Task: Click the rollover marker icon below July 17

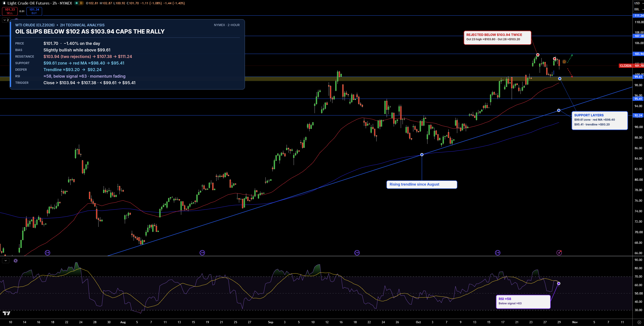Action: pos(47,253)
